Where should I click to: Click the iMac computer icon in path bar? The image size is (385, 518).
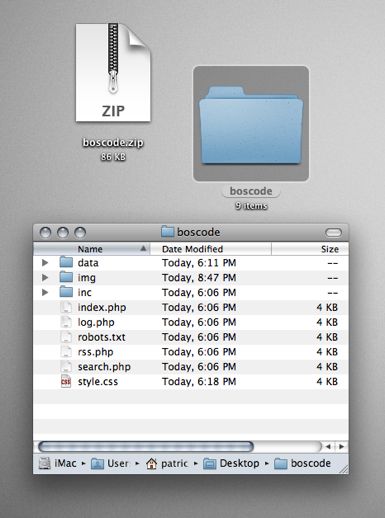44,463
